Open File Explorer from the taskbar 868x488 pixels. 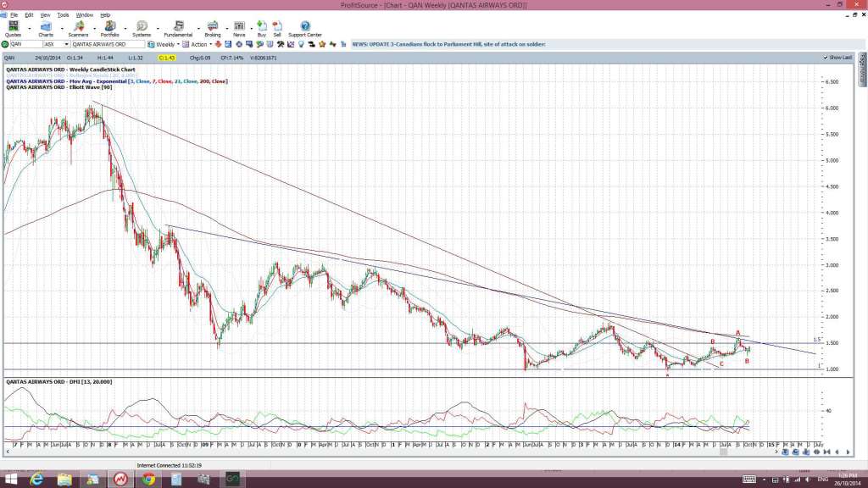point(64,480)
